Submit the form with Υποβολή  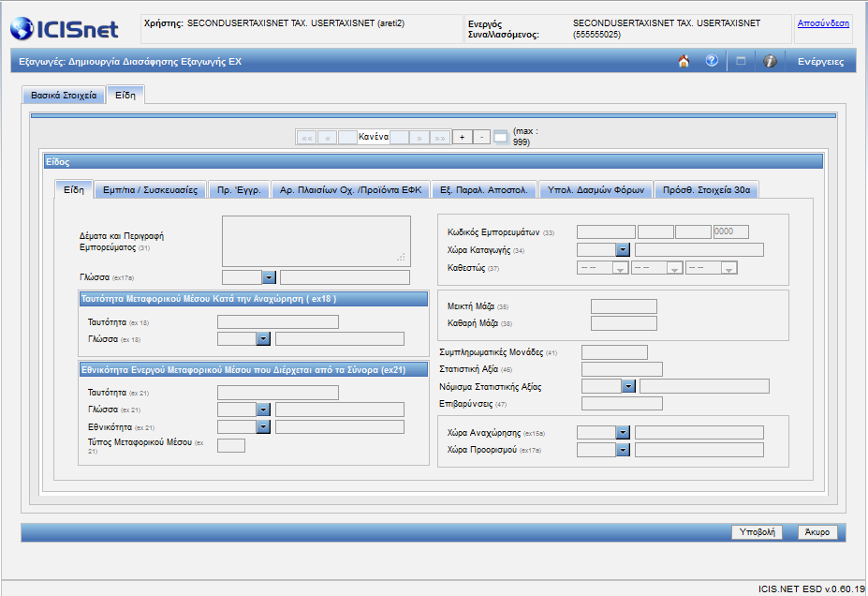757,532
